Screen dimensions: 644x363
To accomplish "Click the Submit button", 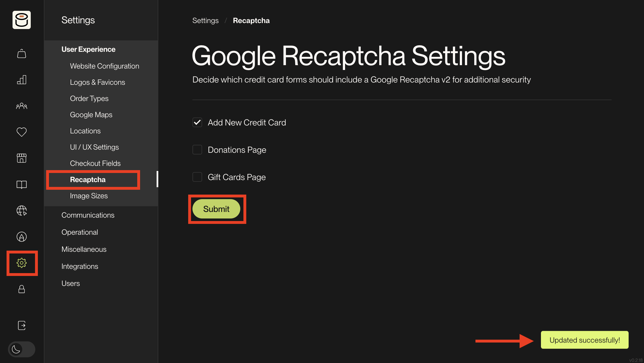I will 216,209.
